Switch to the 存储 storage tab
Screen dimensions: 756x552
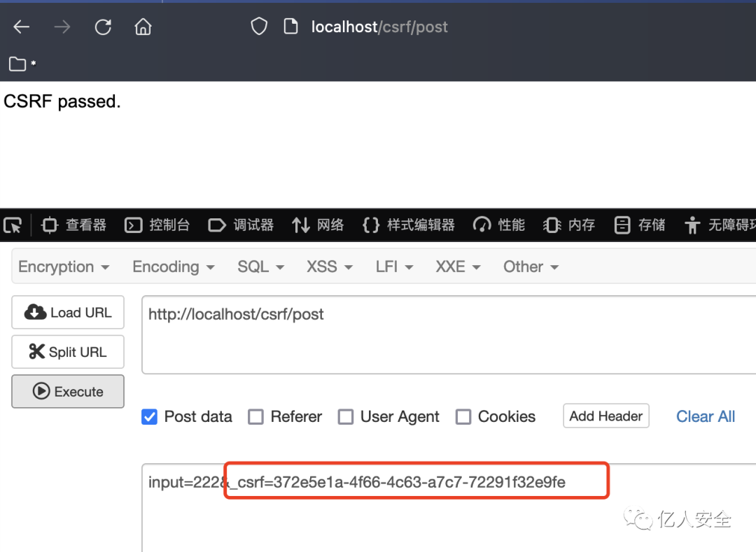pyautogui.click(x=639, y=225)
